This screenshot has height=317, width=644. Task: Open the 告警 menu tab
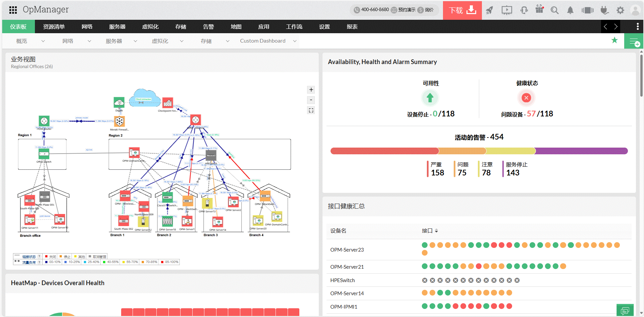click(x=208, y=27)
